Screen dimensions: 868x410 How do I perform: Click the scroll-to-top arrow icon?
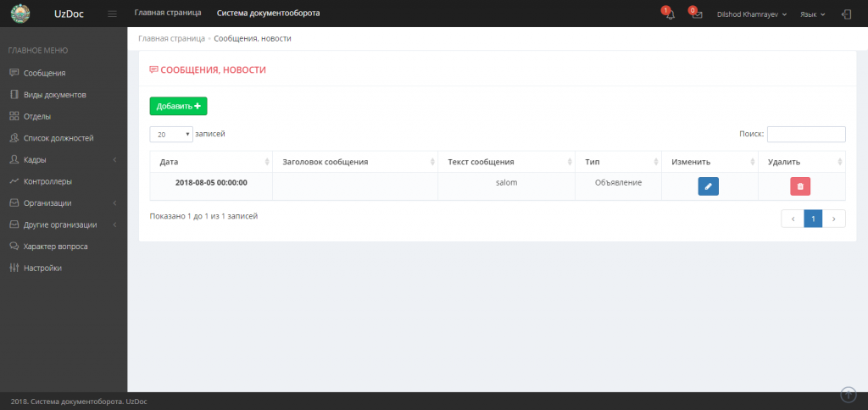848,394
